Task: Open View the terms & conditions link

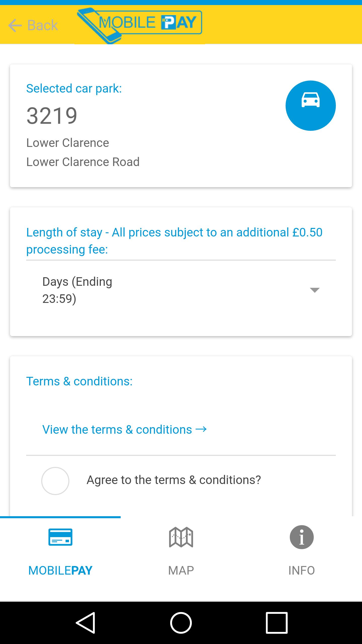Action: tap(124, 429)
